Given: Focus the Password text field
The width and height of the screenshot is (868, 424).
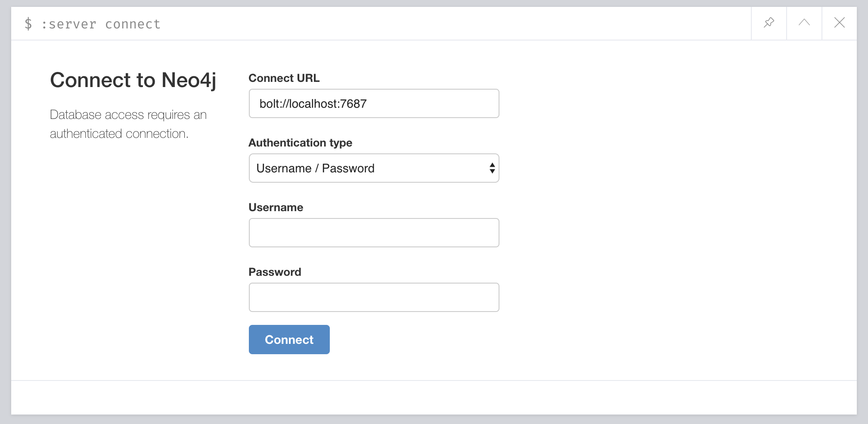Looking at the screenshot, I should click(x=374, y=297).
